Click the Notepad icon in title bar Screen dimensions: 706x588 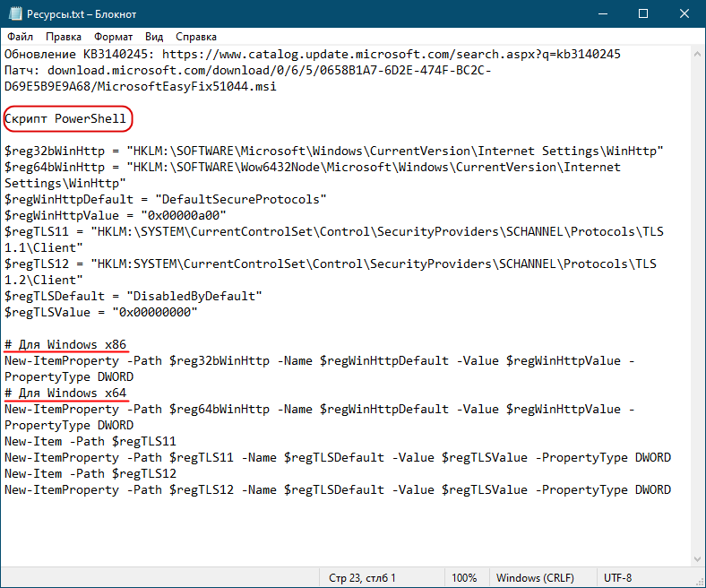click(x=15, y=14)
